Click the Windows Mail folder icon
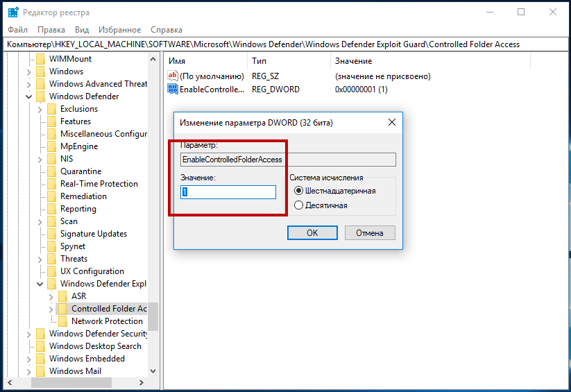 41,371
